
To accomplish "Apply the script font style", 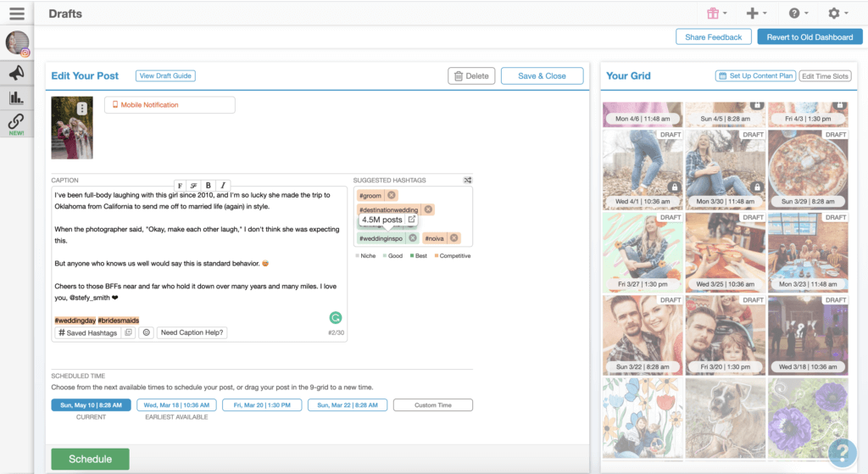I will pos(194,186).
